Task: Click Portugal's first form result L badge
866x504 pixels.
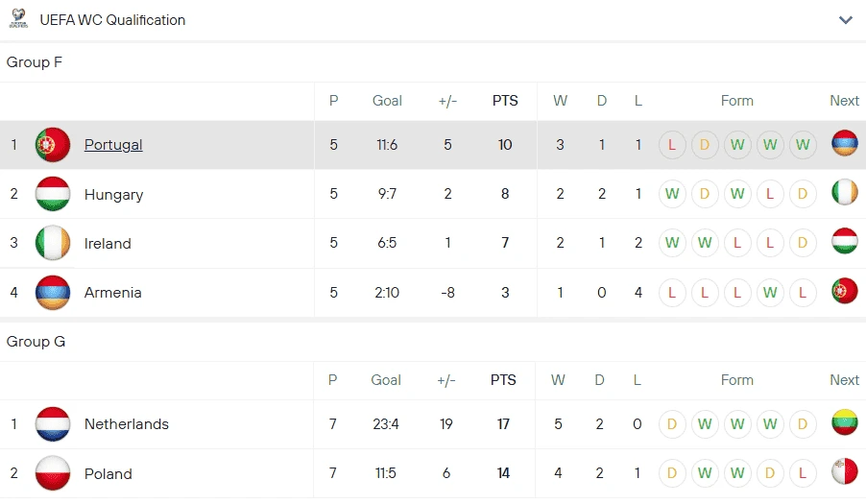Action: (x=672, y=145)
